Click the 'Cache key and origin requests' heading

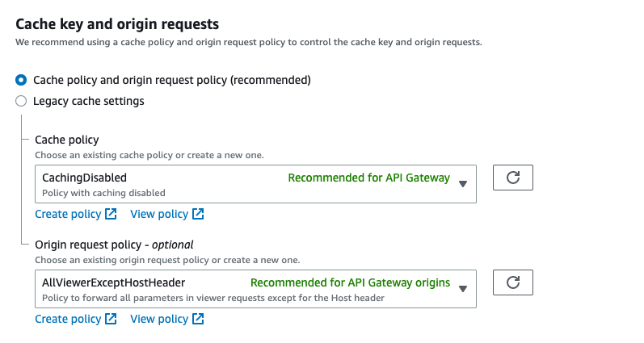[117, 24]
